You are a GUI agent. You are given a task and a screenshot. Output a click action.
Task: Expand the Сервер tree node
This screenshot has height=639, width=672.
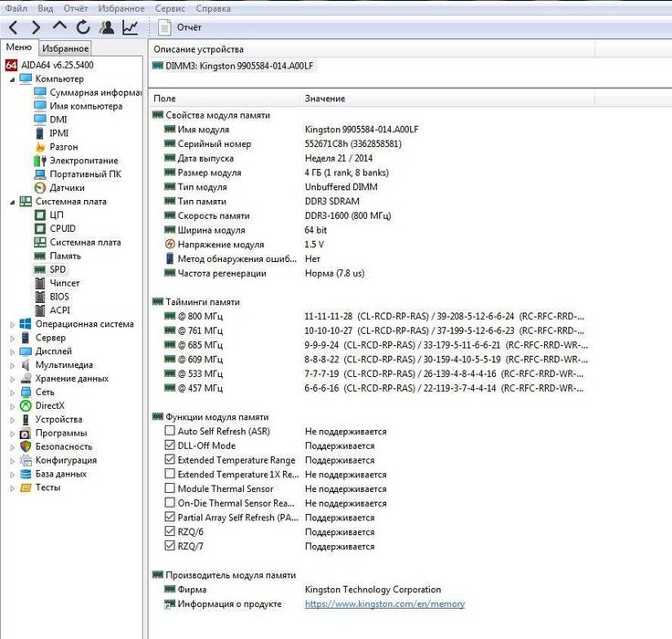(12, 338)
